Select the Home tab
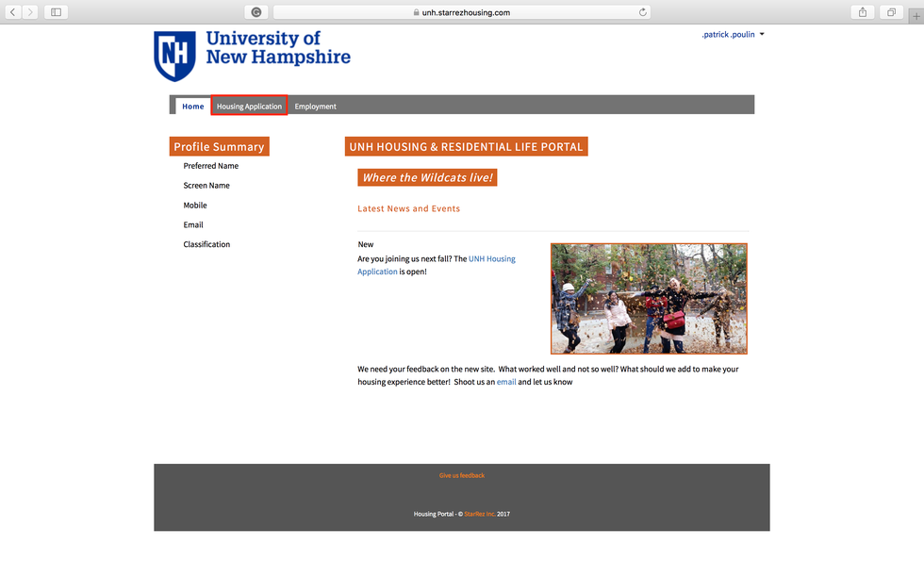The height and width of the screenshot is (577, 924). [x=192, y=107]
